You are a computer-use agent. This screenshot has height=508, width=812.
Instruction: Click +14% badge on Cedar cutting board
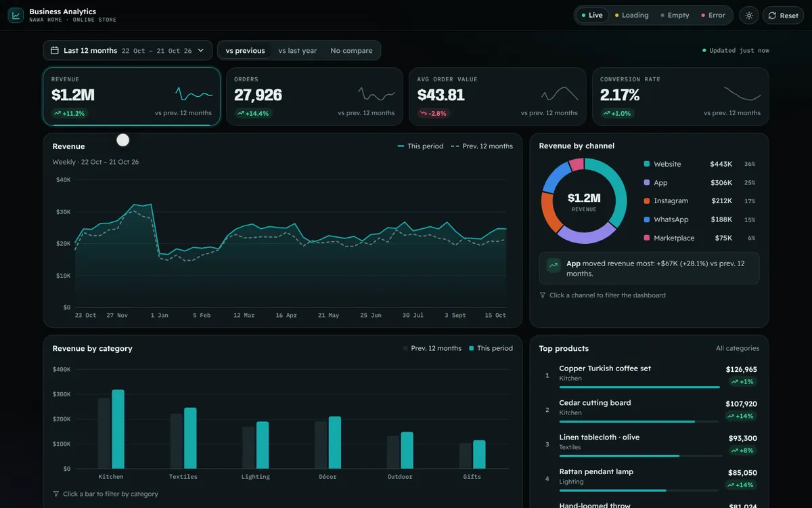(740, 416)
